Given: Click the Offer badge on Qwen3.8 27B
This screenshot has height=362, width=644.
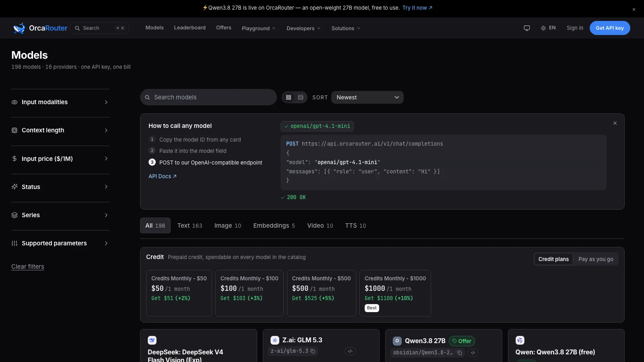Looking at the screenshot, I should point(462,341).
